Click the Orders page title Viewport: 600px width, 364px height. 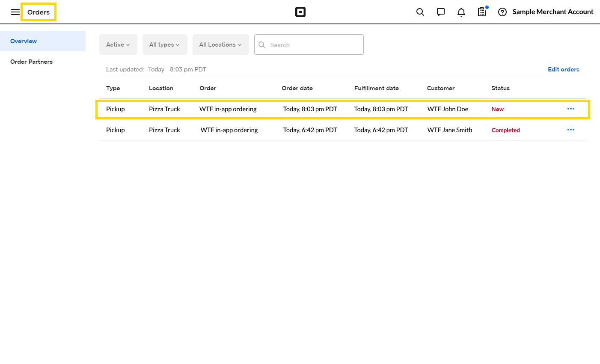pos(39,12)
